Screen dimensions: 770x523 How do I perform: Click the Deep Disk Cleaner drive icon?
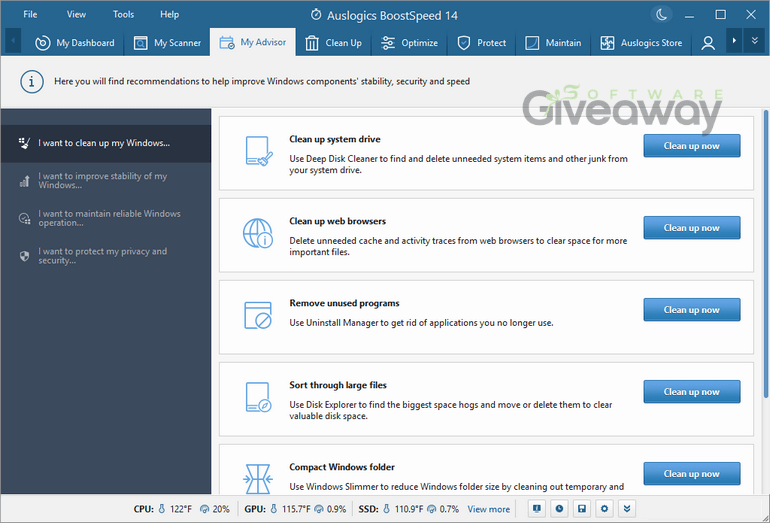258,151
